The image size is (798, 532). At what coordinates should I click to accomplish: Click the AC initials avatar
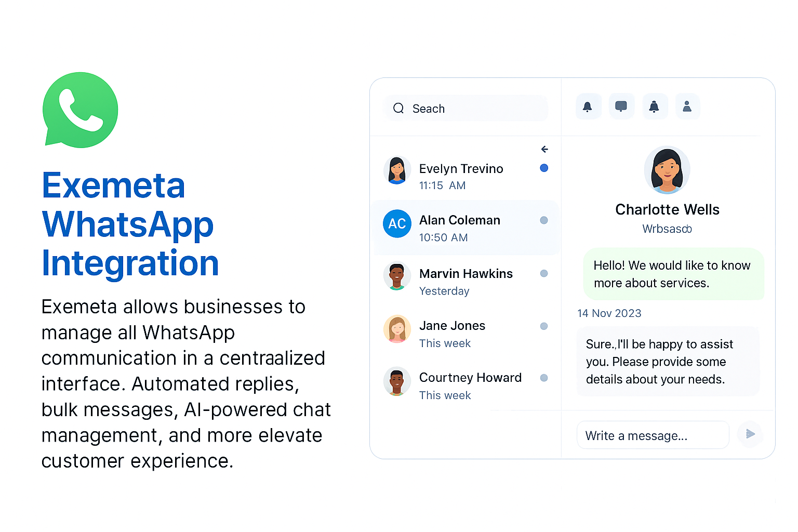(x=397, y=223)
